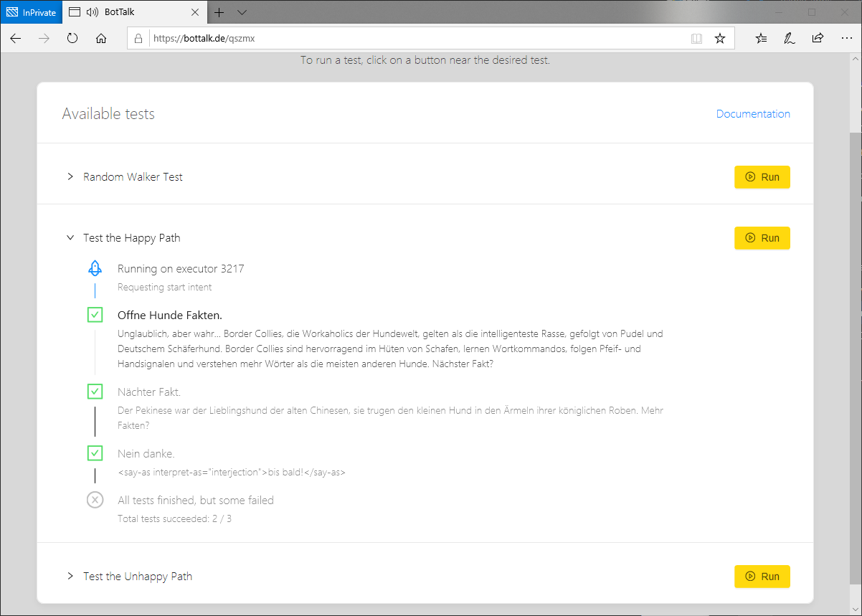
Task: Expand the Test the Unhappy Path section
Action: pos(70,577)
